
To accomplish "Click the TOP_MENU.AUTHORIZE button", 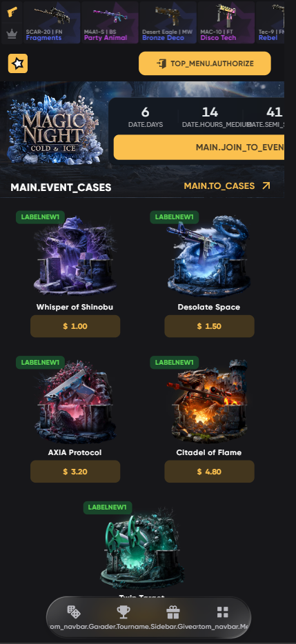I will 205,63.
